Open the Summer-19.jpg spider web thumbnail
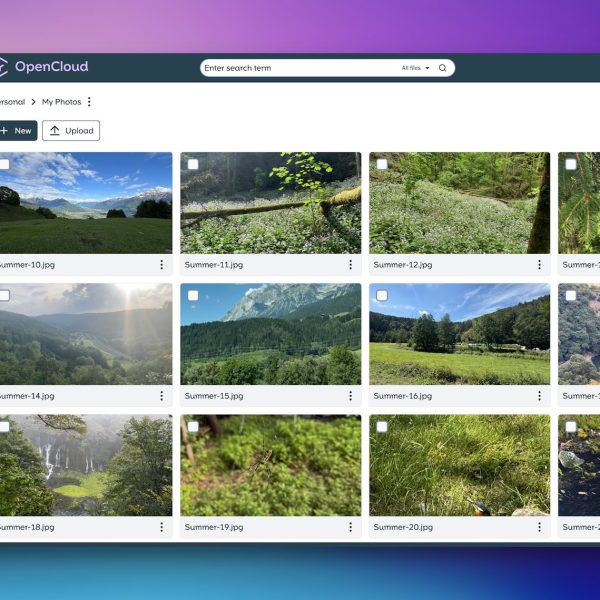The width and height of the screenshot is (600, 600). 271,465
